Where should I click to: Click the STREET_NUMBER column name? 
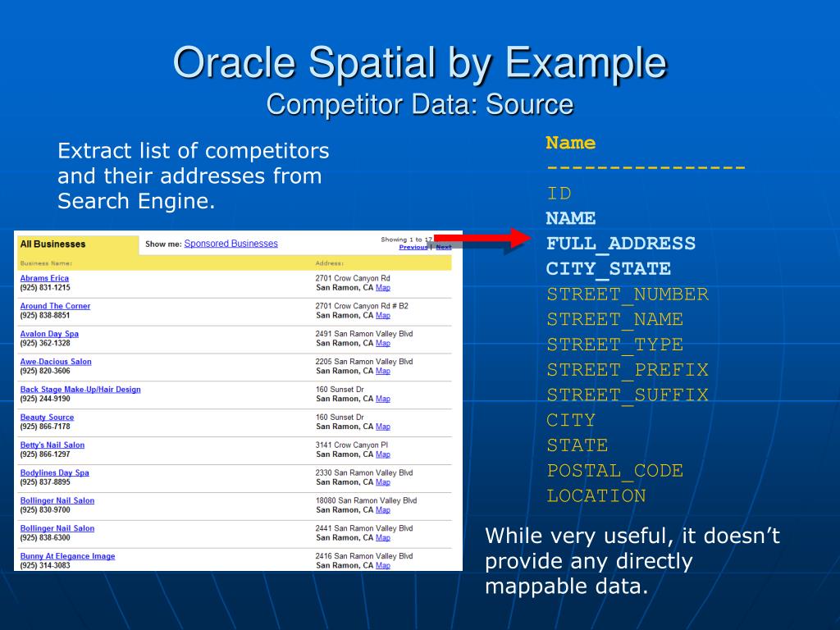[628, 294]
